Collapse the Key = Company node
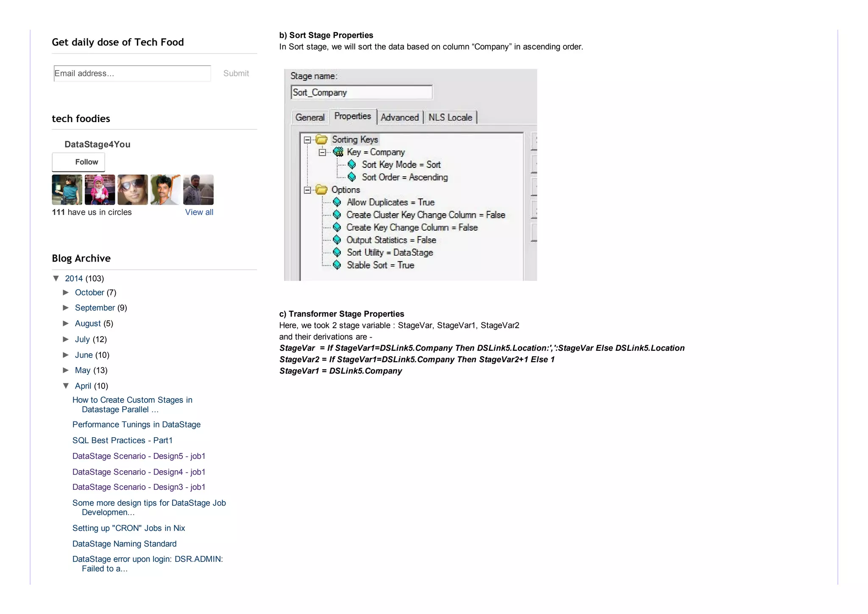868x614 pixels. point(322,152)
